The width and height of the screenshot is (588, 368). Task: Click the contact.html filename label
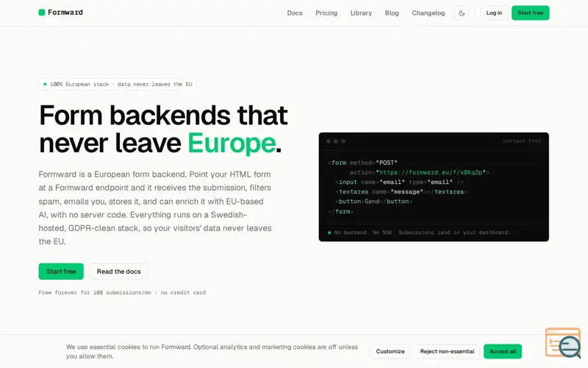click(522, 141)
